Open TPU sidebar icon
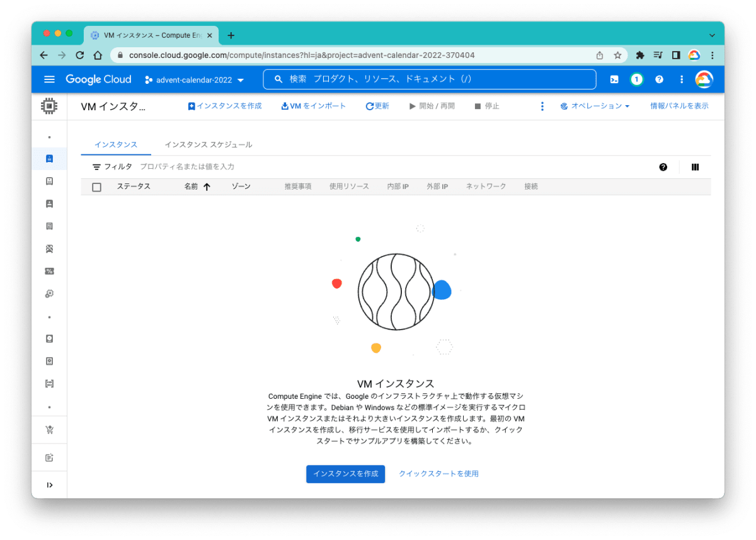Screen dimensions: 756x540 49,249
